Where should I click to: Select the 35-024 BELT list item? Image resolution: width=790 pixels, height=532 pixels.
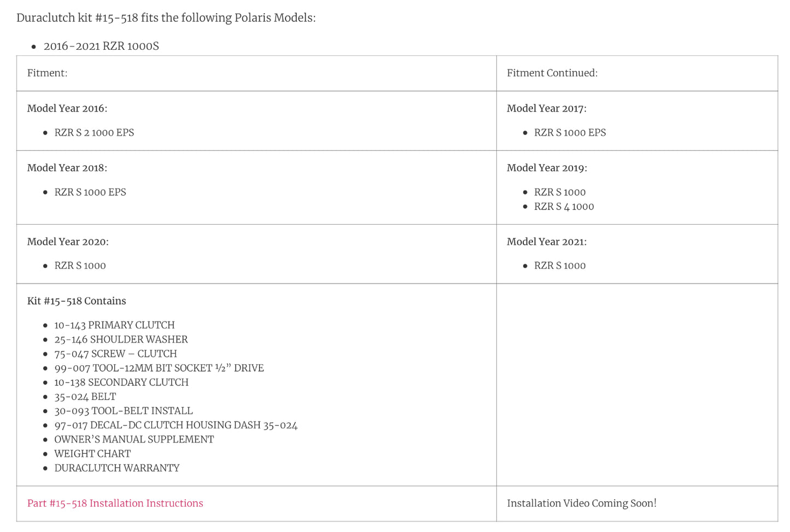(x=85, y=396)
